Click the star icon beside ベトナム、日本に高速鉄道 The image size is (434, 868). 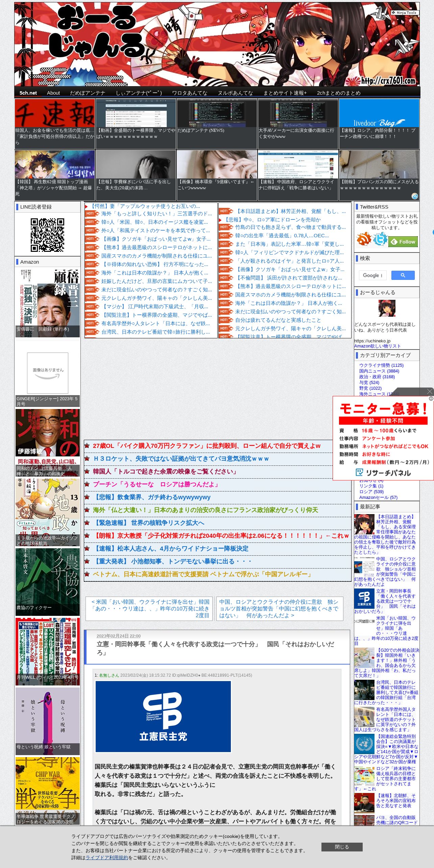pos(87,574)
